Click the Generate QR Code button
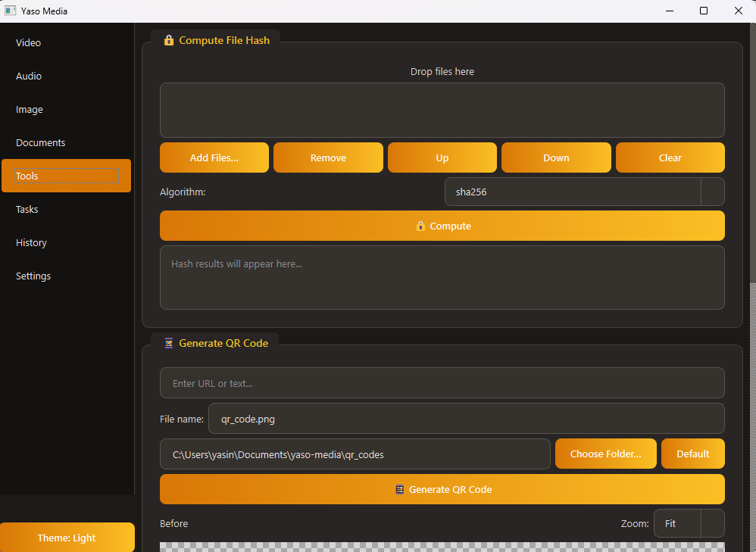The height and width of the screenshot is (552, 756). [442, 489]
